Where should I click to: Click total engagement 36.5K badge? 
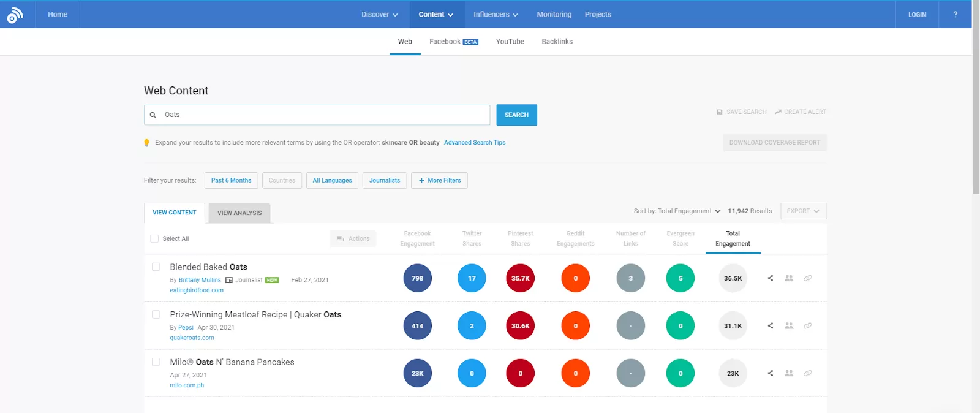pos(733,278)
